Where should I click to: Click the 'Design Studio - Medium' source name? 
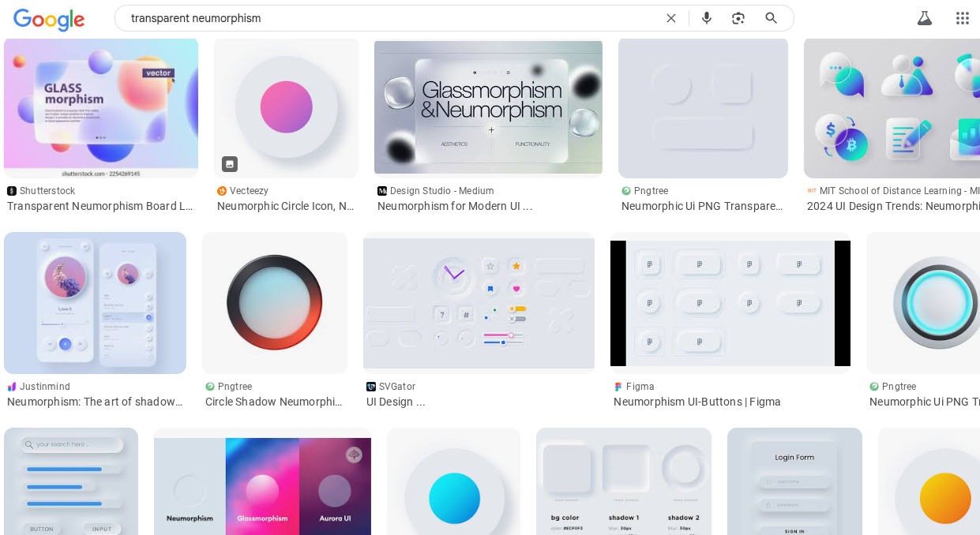click(442, 191)
